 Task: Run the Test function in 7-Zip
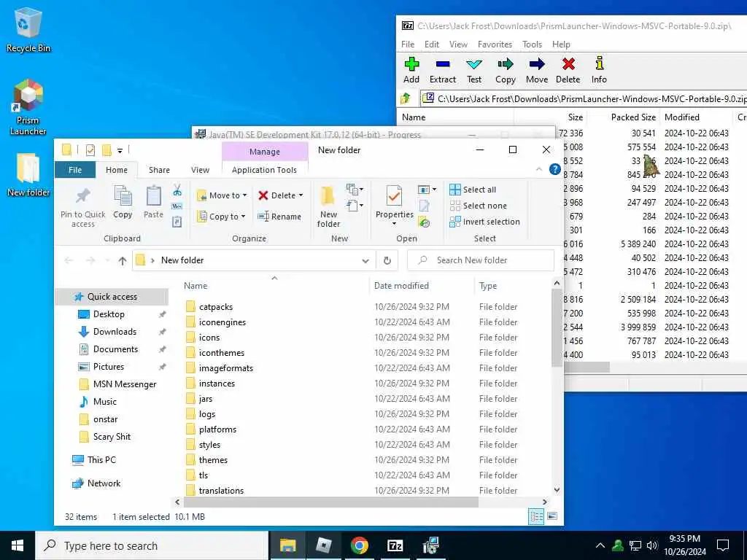point(474,71)
